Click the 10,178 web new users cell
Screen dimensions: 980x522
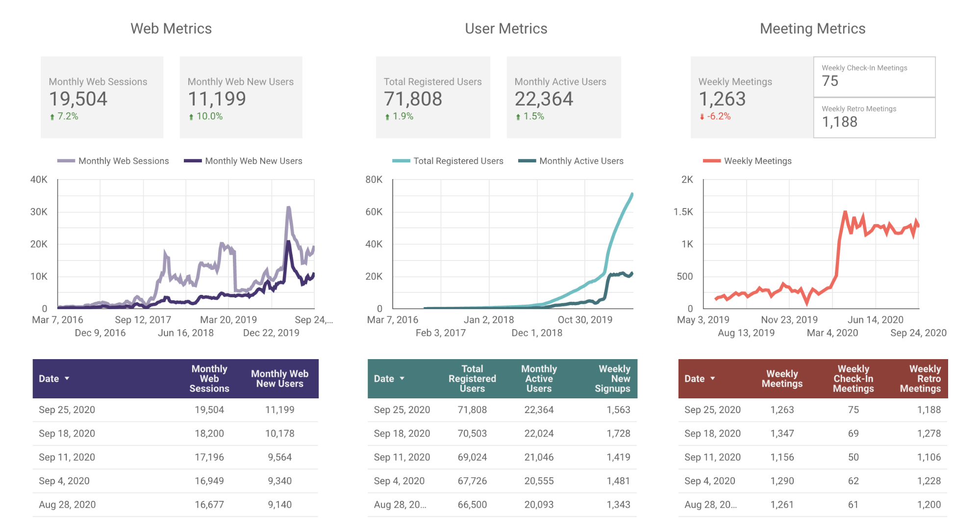pyautogui.click(x=280, y=434)
